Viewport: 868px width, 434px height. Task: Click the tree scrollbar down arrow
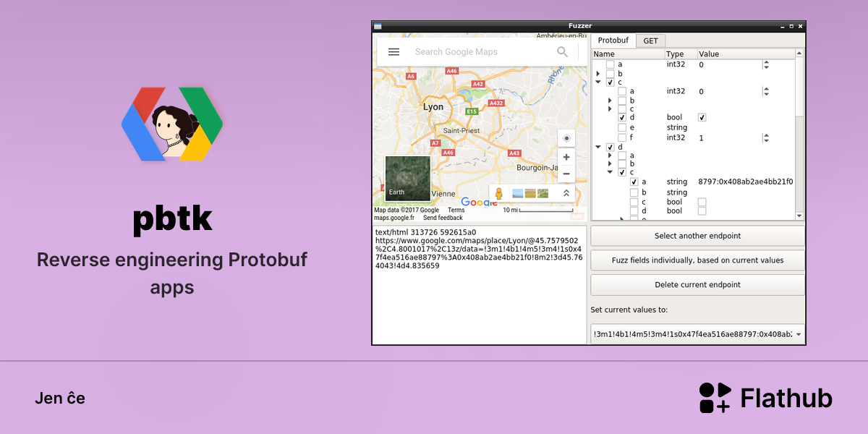799,216
